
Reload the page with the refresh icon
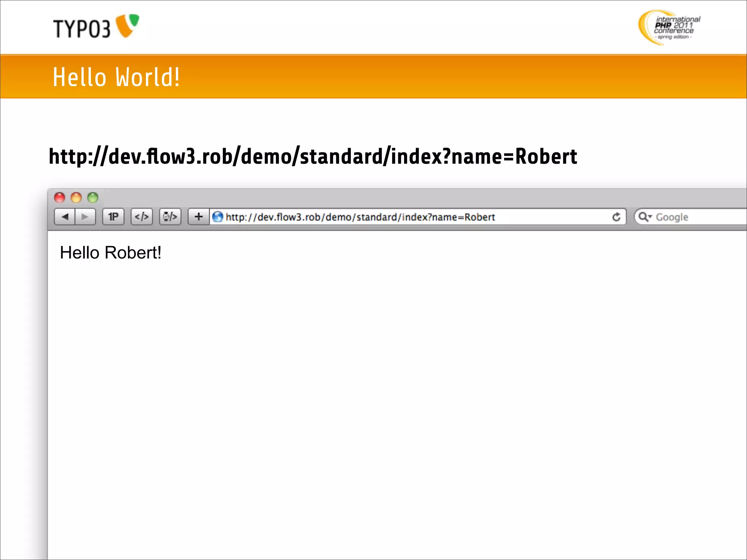616,217
